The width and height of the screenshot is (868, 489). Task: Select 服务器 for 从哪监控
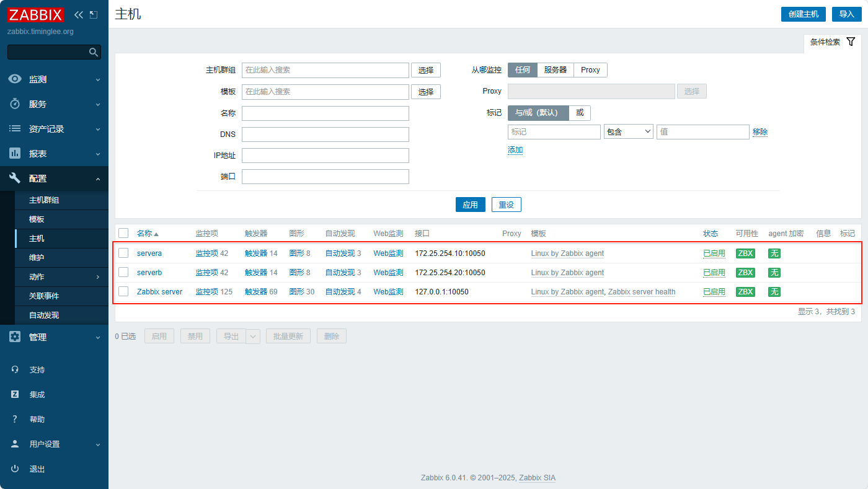pos(556,70)
